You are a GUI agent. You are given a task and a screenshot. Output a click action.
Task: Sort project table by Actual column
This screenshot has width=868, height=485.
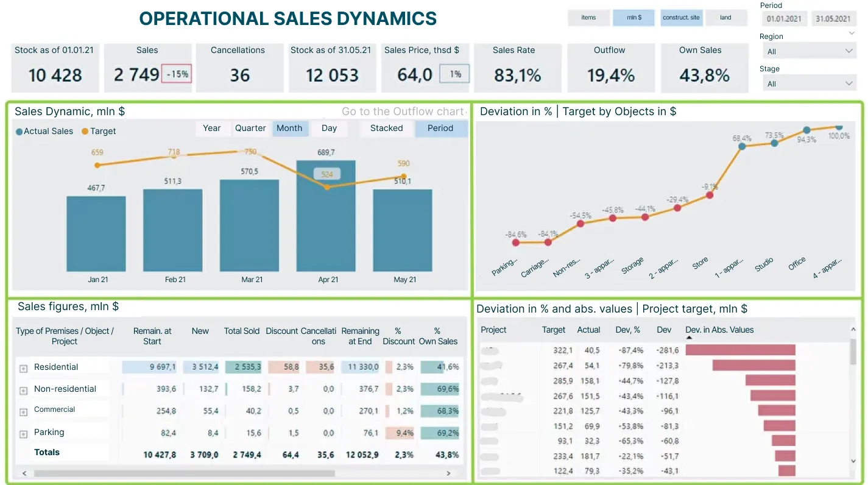(x=588, y=330)
